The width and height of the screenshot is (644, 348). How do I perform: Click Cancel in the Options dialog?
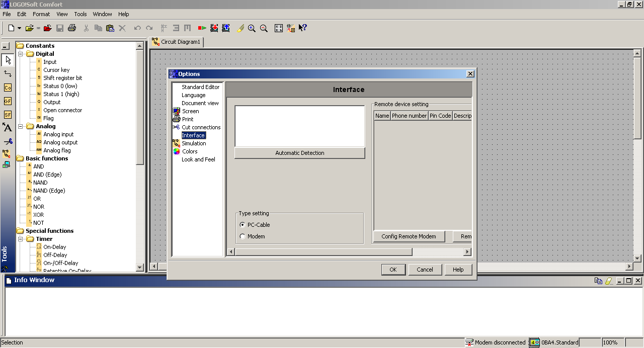click(425, 270)
